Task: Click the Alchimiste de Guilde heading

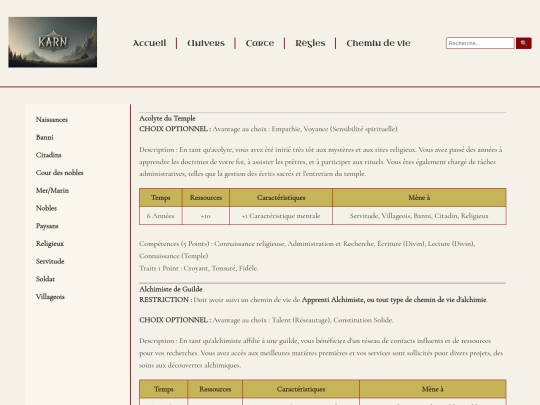Action: pyautogui.click(x=171, y=289)
